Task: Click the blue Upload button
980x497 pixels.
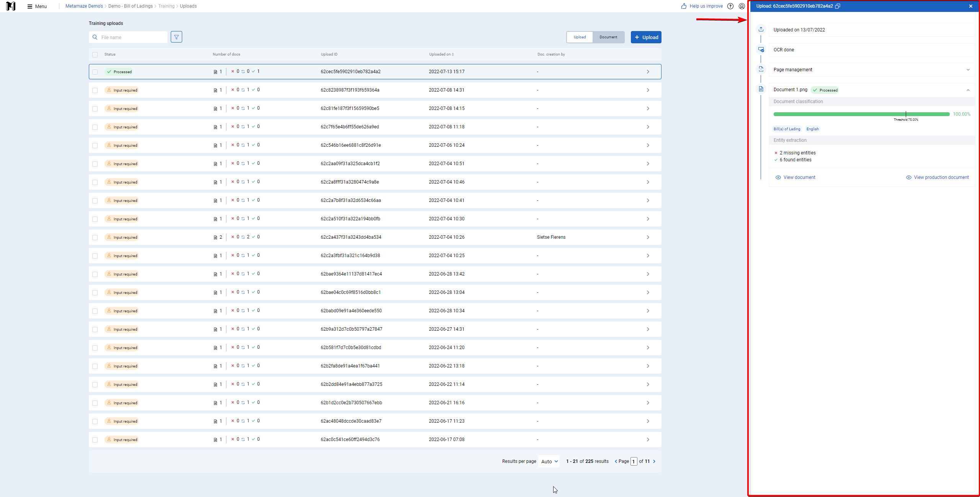Action: (646, 37)
